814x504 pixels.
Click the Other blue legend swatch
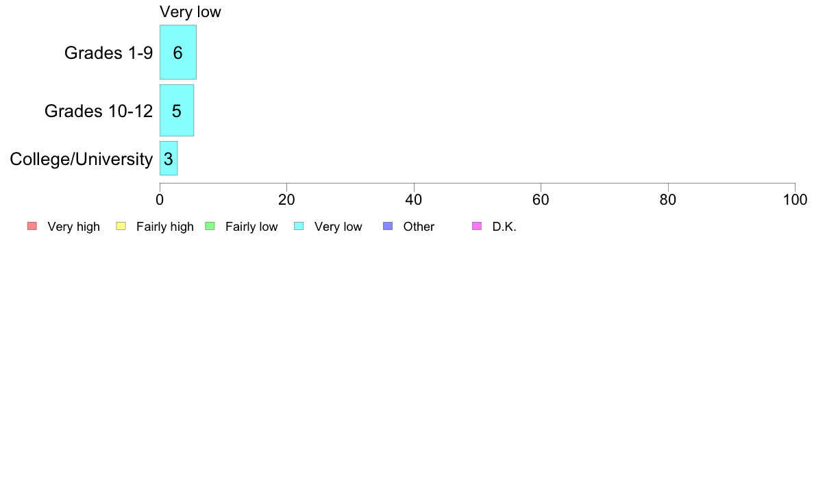[x=388, y=226]
